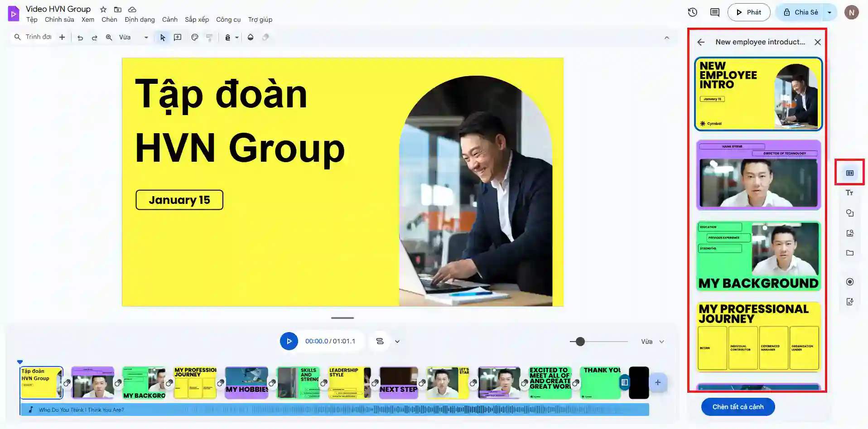The image size is (868, 429).
Task: Click the Chèn tất cả cảnh button
Action: point(738,407)
